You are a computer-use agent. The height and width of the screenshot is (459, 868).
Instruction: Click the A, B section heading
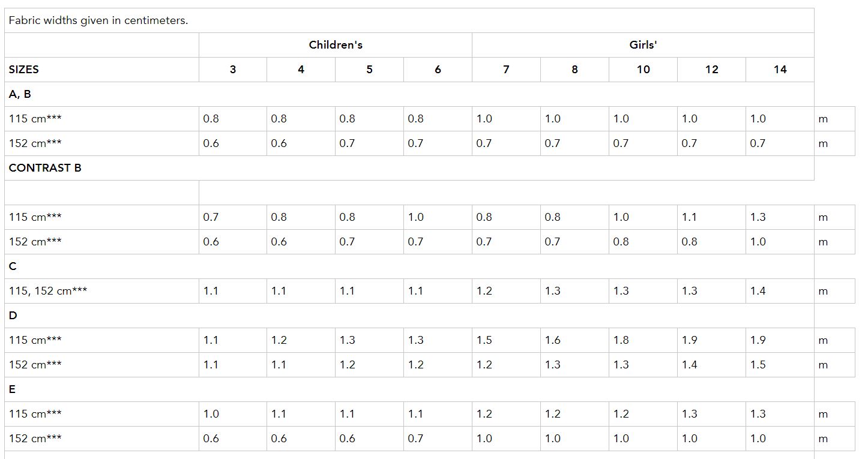pyautogui.click(x=20, y=94)
